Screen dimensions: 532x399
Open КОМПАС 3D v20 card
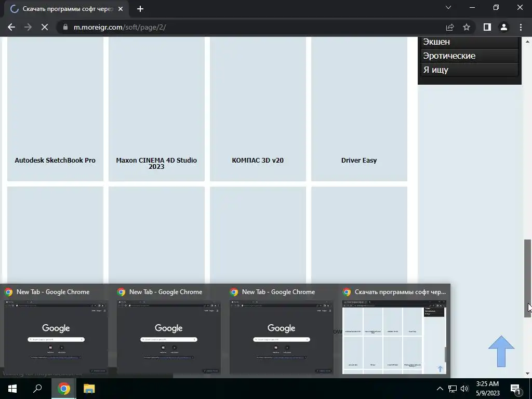(x=258, y=109)
